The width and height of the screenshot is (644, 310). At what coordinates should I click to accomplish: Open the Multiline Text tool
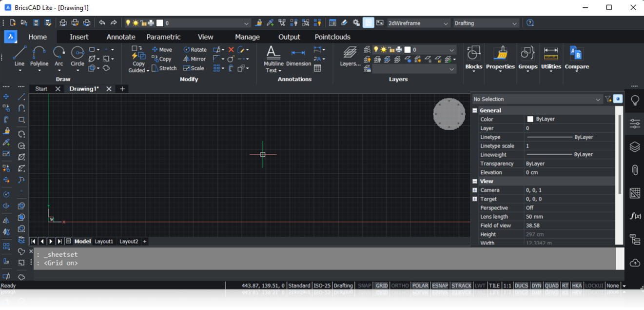pos(273,60)
